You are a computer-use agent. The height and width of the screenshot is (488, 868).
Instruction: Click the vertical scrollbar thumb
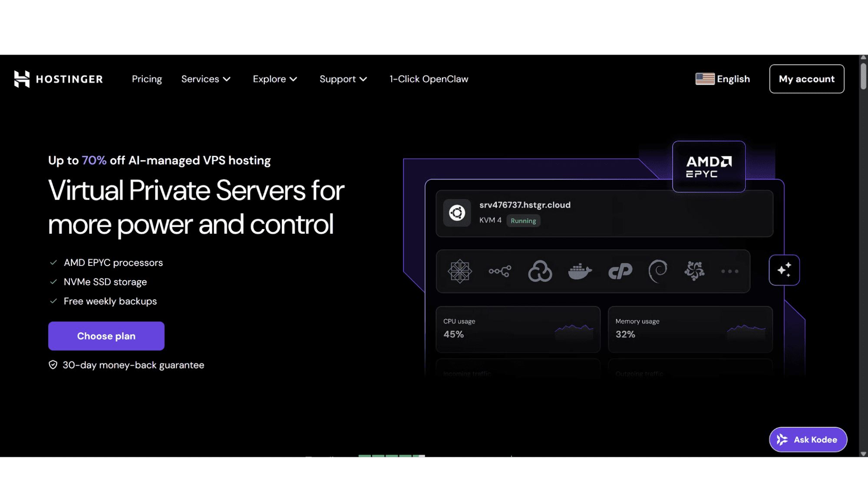click(863, 75)
